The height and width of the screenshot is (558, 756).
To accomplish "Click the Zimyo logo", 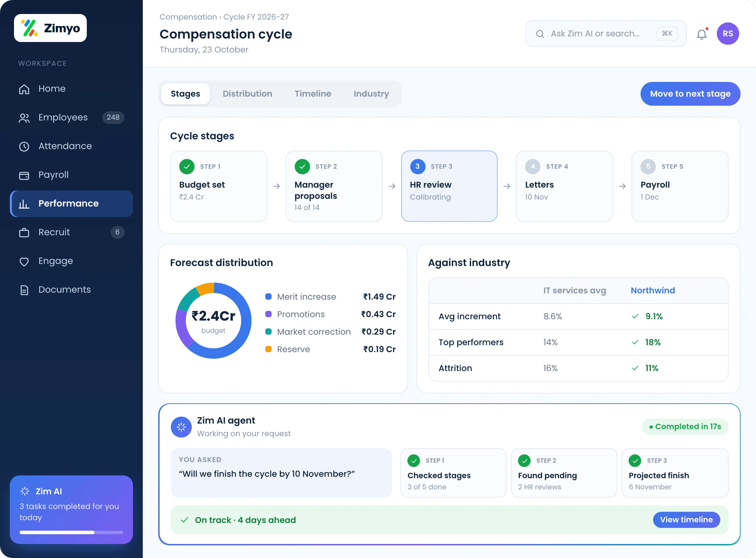I will tap(50, 28).
